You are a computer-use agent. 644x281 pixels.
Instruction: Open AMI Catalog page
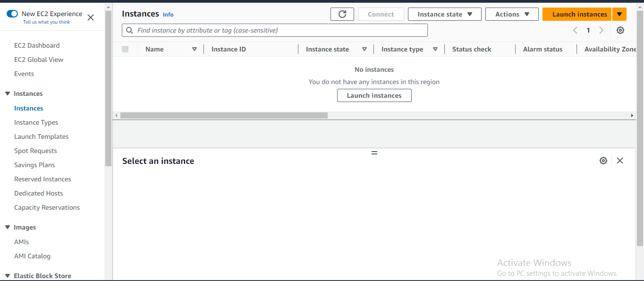32,256
